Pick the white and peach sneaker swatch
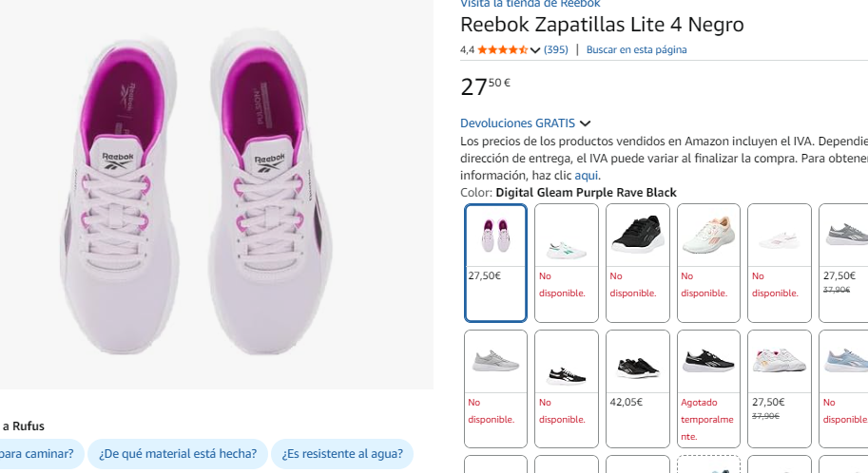 click(708, 262)
